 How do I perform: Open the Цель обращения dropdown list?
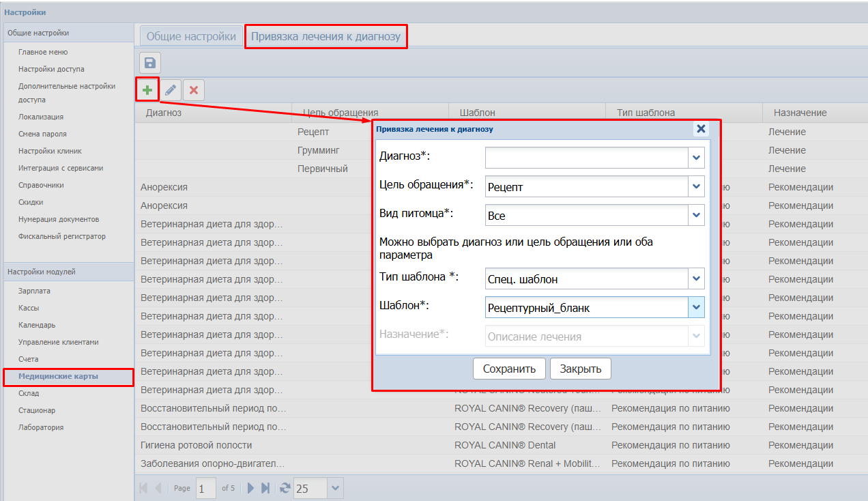click(x=695, y=186)
